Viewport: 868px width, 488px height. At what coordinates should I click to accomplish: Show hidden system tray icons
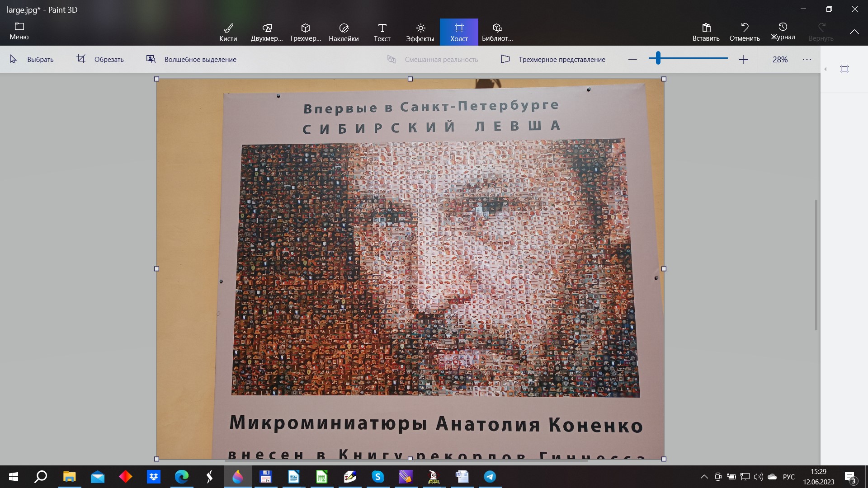704,477
